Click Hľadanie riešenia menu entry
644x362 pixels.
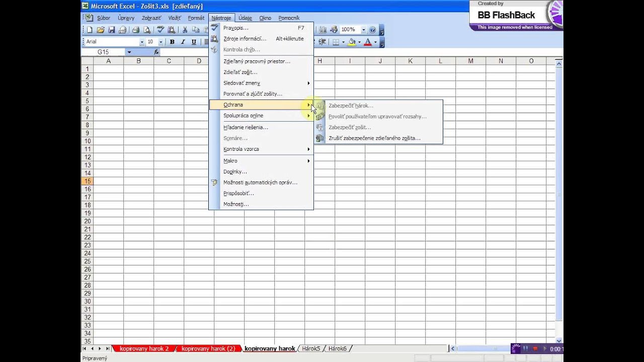pos(261,128)
